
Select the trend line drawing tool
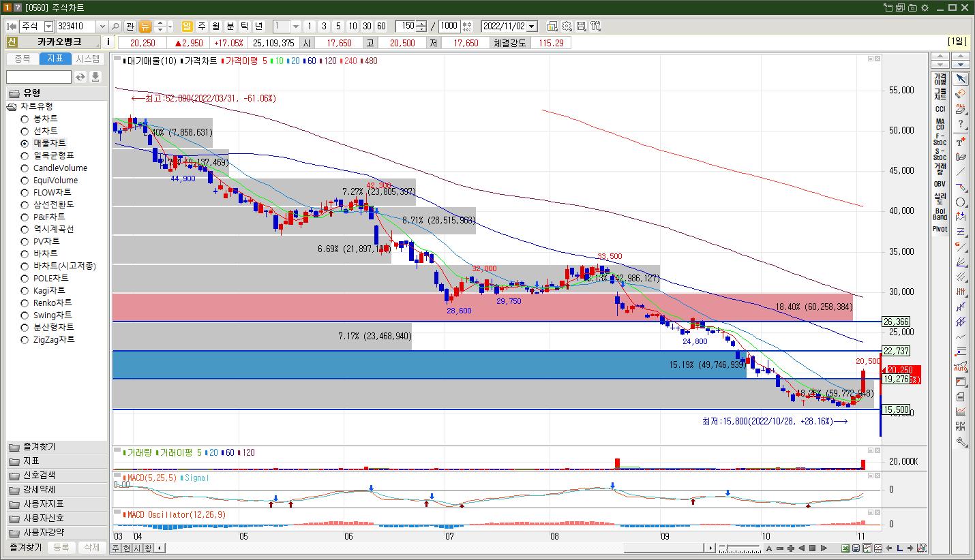tap(961, 172)
